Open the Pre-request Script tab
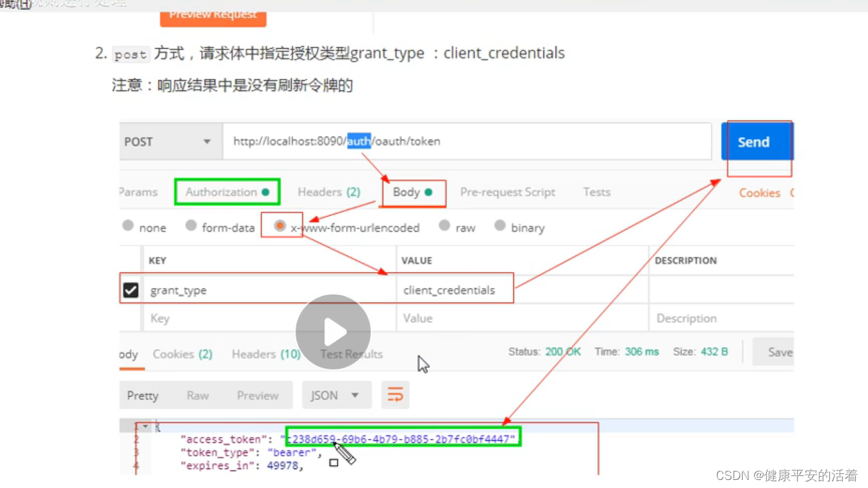This screenshot has width=868, height=488. [507, 192]
